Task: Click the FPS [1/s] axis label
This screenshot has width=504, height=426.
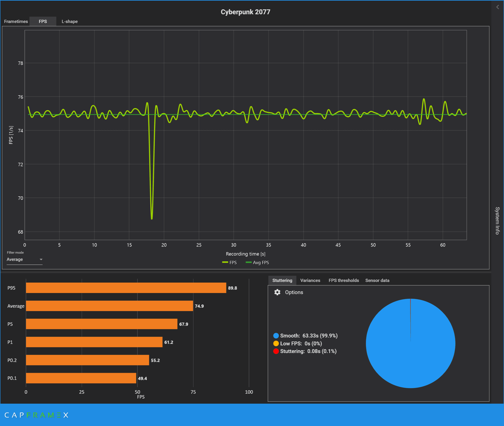Action: (11, 135)
